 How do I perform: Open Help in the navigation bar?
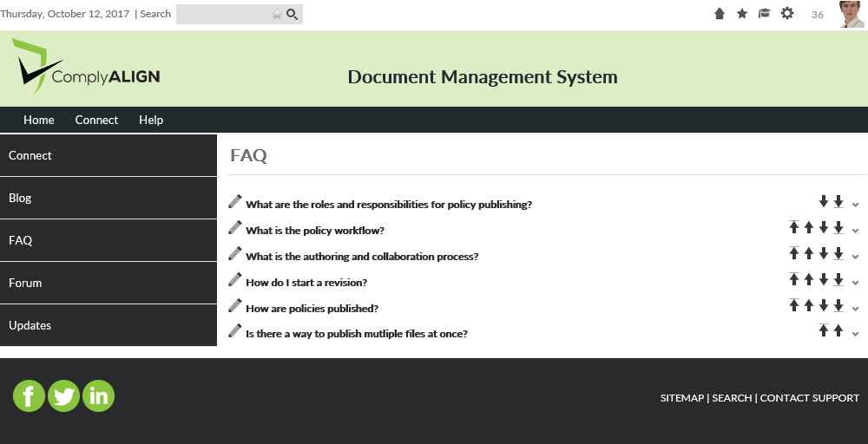click(151, 120)
